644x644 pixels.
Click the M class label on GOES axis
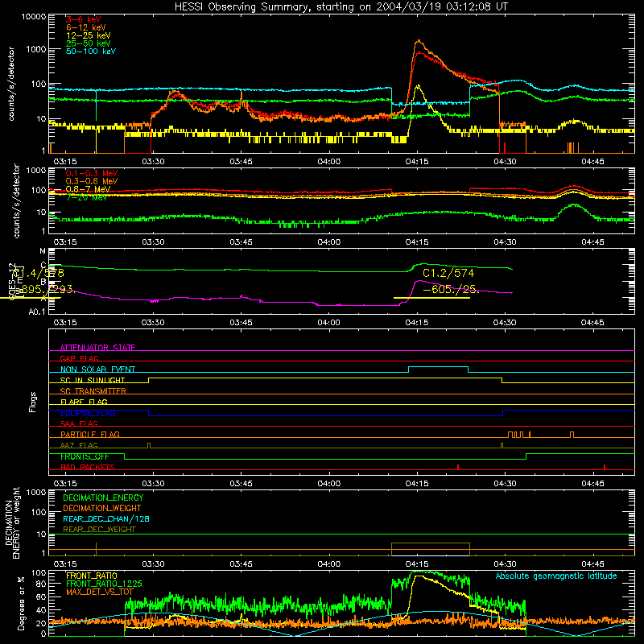43,251
